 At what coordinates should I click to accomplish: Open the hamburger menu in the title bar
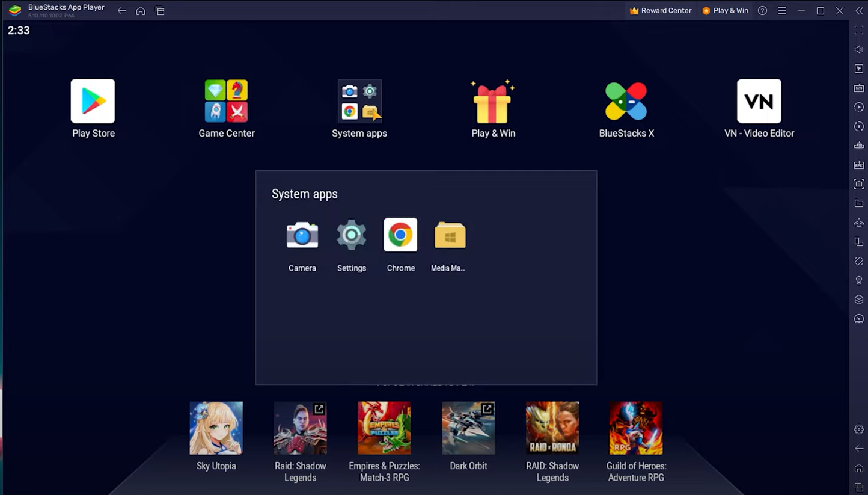click(x=781, y=10)
